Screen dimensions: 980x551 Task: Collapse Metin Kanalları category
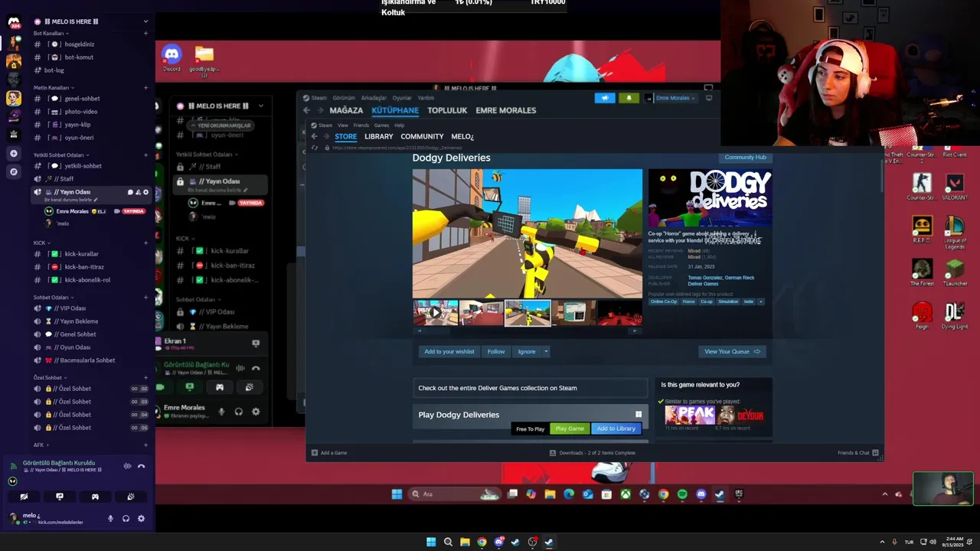pos(54,88)
